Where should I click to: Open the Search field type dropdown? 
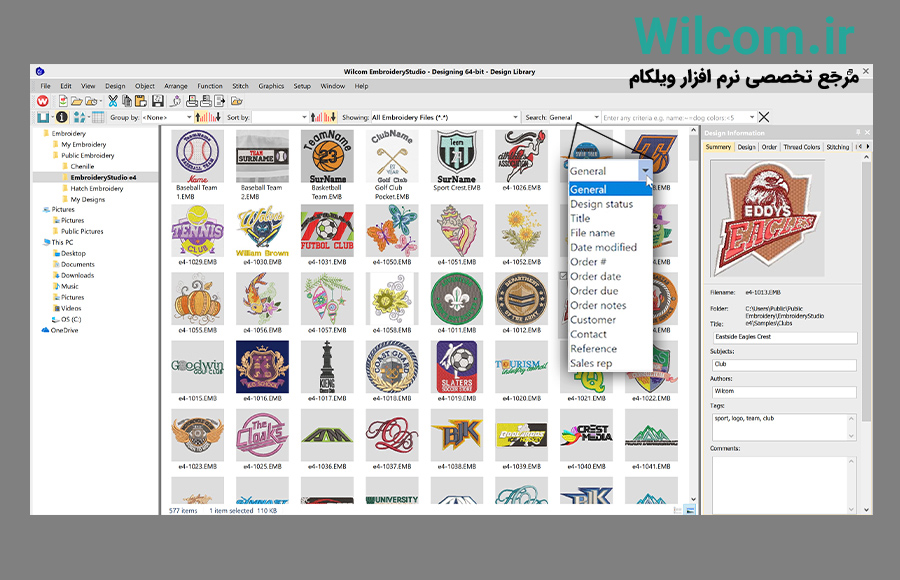coord(596,117)
